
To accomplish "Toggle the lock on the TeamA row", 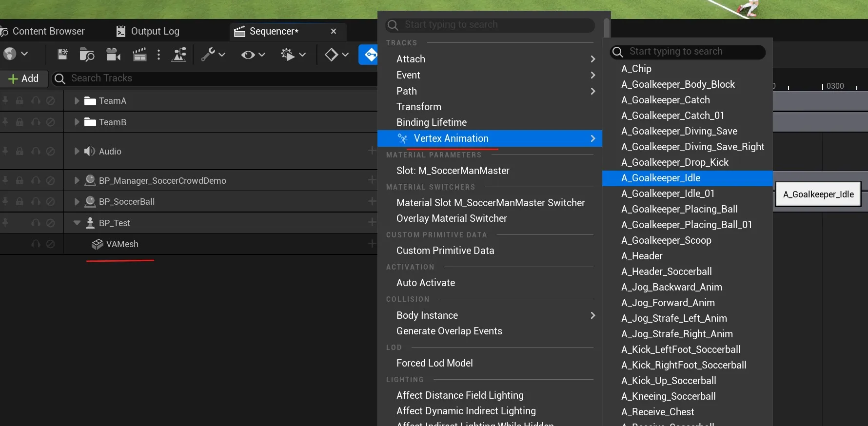I will coord(20,100).
